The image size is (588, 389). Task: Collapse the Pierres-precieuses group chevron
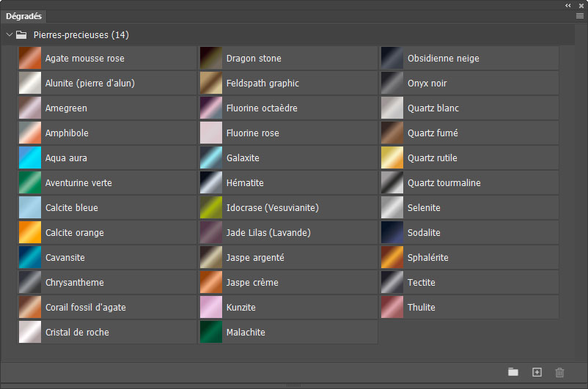(x=10, y=34)
